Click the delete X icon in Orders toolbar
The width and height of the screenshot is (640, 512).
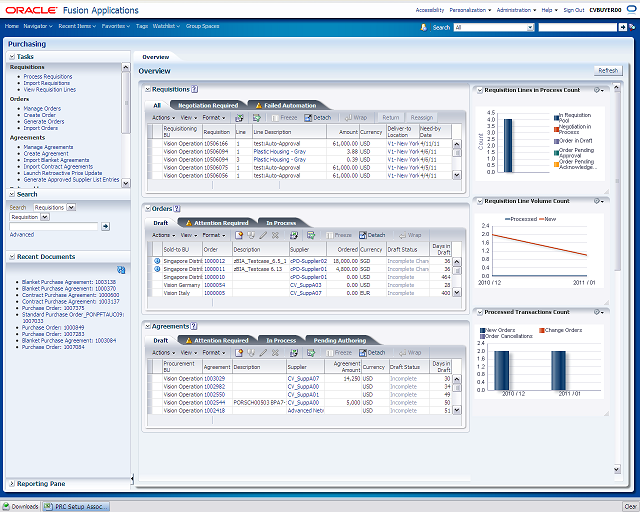coord(275,235)
